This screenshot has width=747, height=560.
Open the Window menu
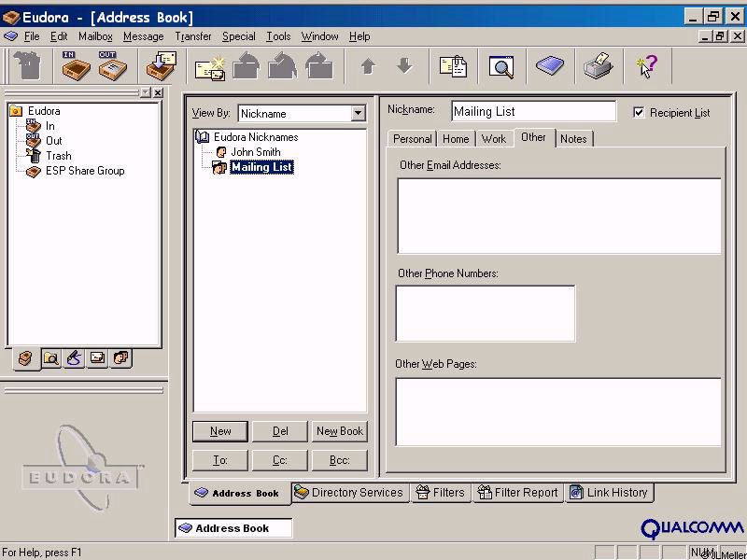click(319, 36)
